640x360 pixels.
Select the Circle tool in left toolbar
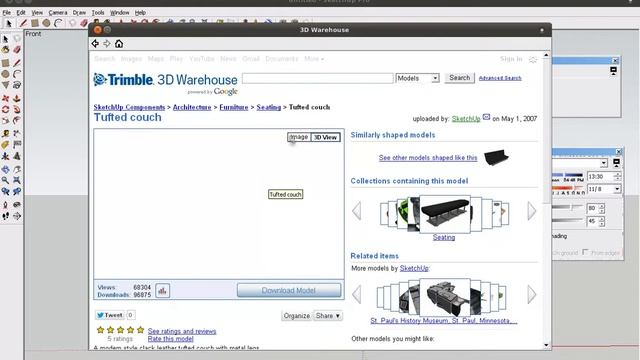point(5,74)
